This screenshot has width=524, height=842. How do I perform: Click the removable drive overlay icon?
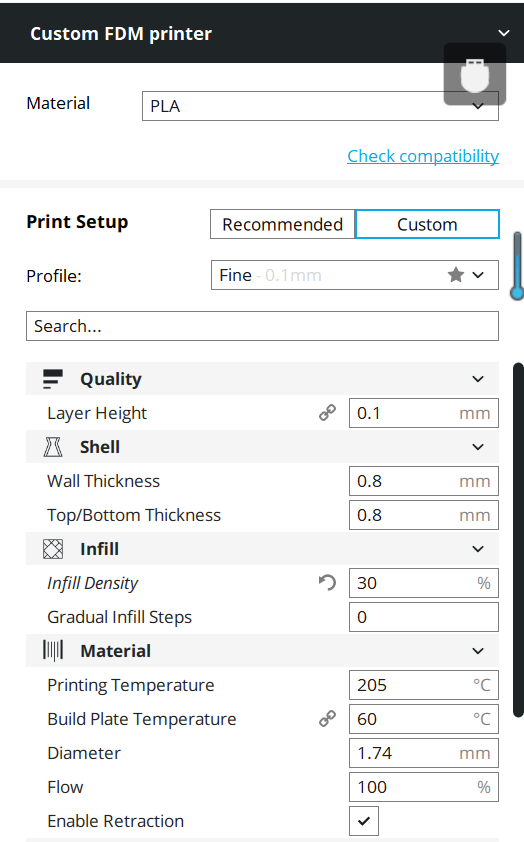point(475,74)
